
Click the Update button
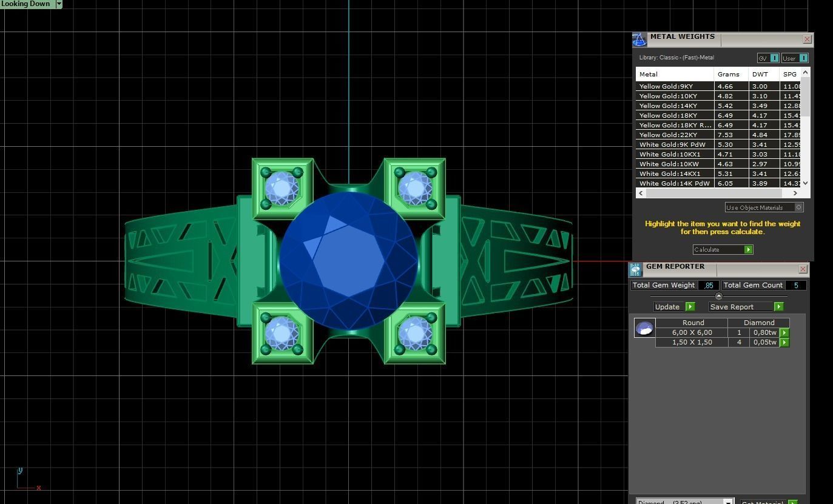pos(674,307)
